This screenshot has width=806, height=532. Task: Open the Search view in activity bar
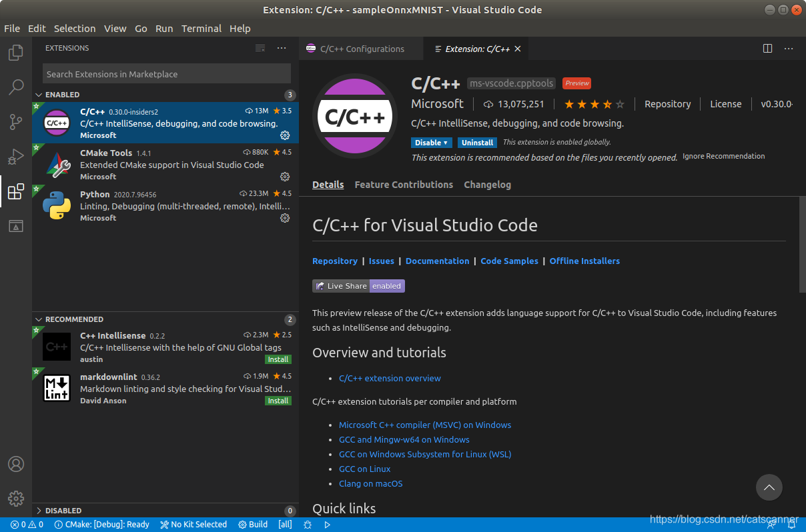pos(16,87)
